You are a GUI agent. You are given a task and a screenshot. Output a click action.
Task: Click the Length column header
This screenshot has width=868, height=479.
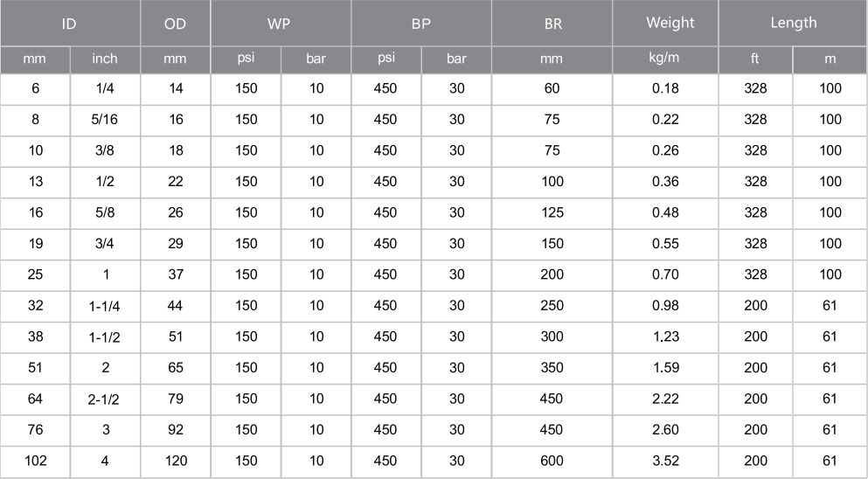point(794,24)
